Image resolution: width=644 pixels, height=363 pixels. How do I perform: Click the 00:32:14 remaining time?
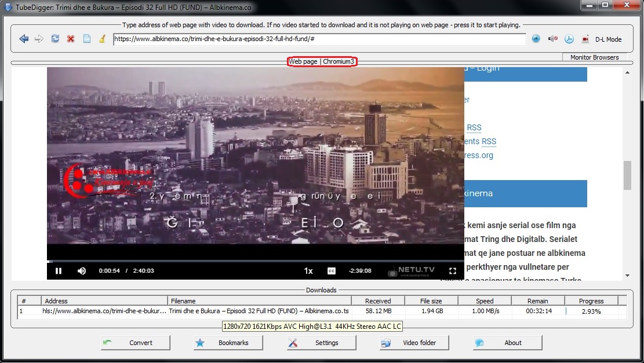pos(538,311)
